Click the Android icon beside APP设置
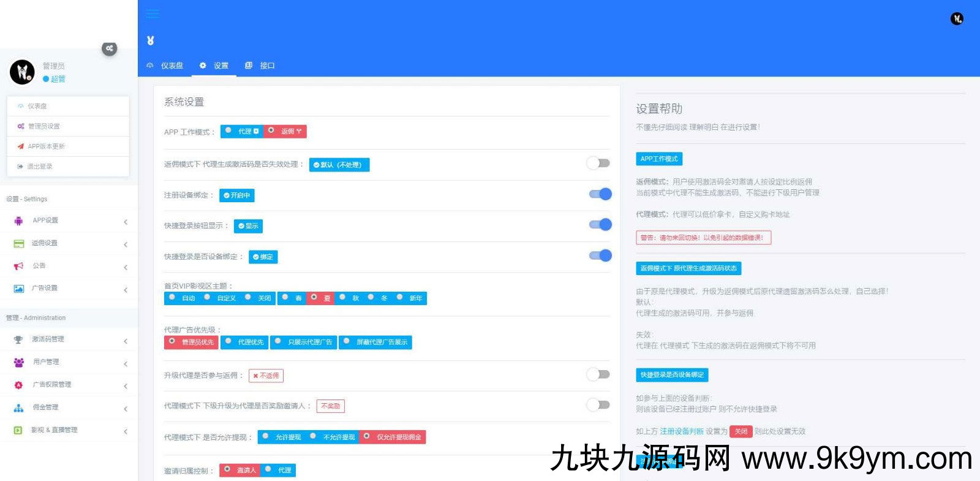 coord(18,221)
